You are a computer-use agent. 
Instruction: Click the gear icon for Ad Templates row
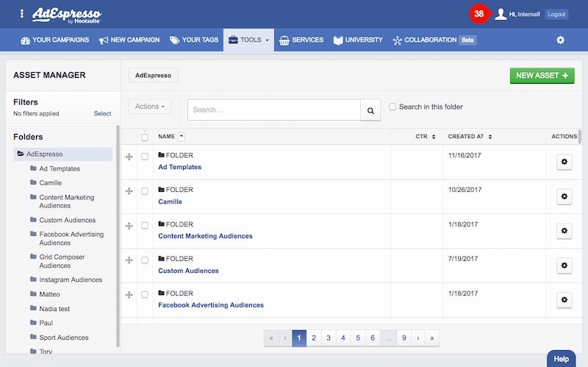564,162
